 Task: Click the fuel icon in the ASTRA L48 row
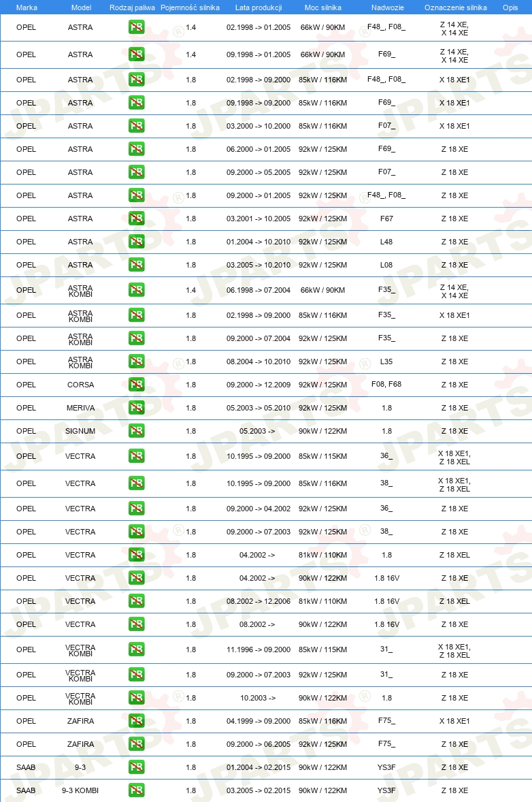pos(137,242)
